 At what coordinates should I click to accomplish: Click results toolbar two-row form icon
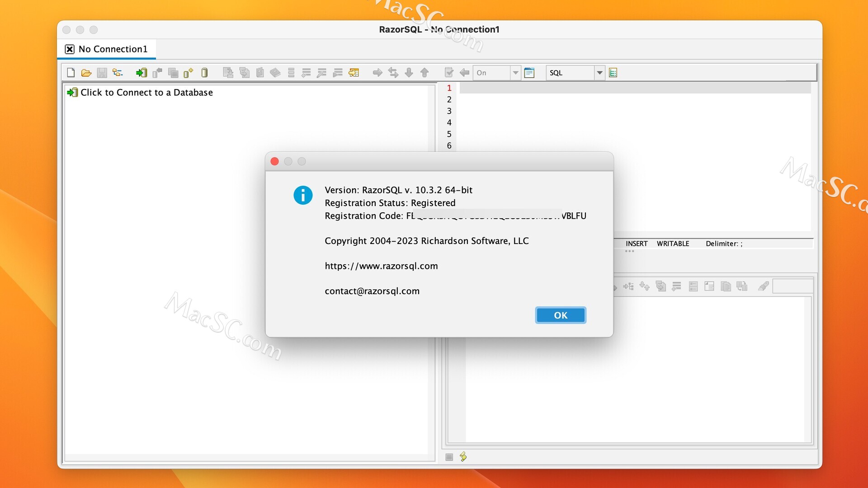693,286
